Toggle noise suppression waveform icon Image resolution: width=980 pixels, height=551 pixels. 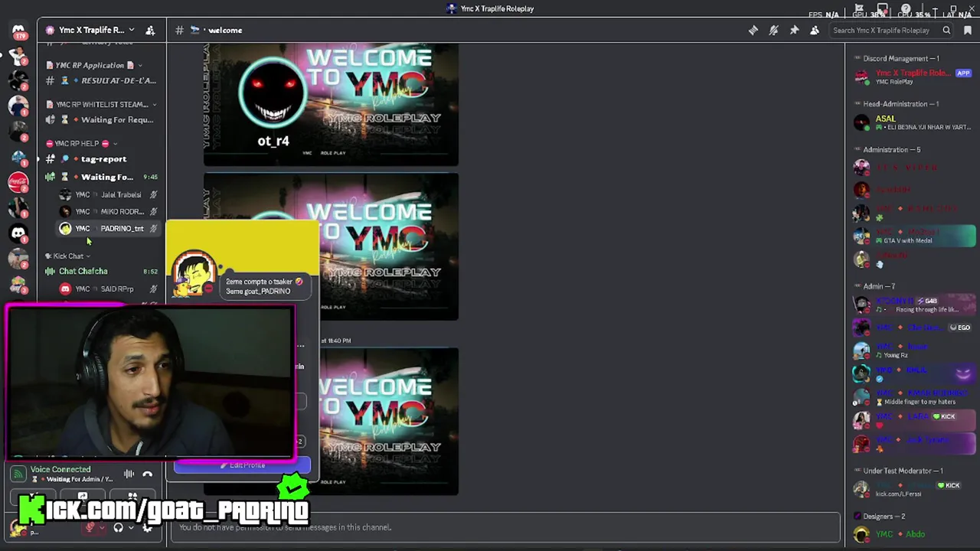[129, 474]
